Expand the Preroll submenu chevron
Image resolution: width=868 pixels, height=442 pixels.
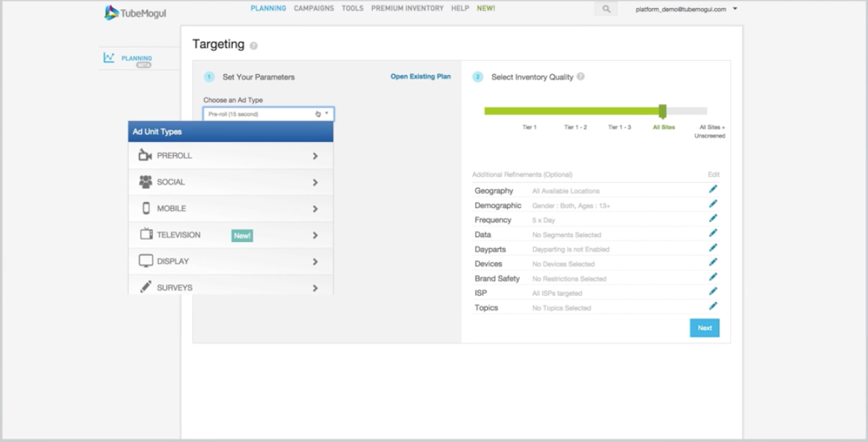(x=315, y=156)
